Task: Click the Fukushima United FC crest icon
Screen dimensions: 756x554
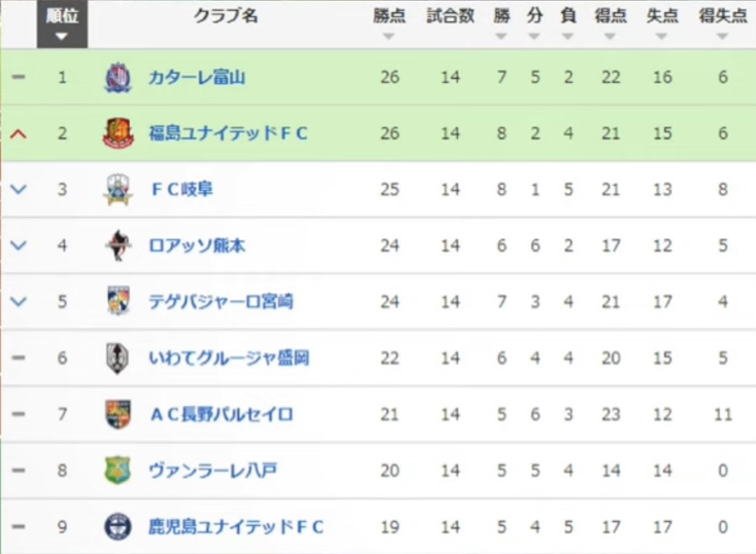Action: (x=118, y=133)
